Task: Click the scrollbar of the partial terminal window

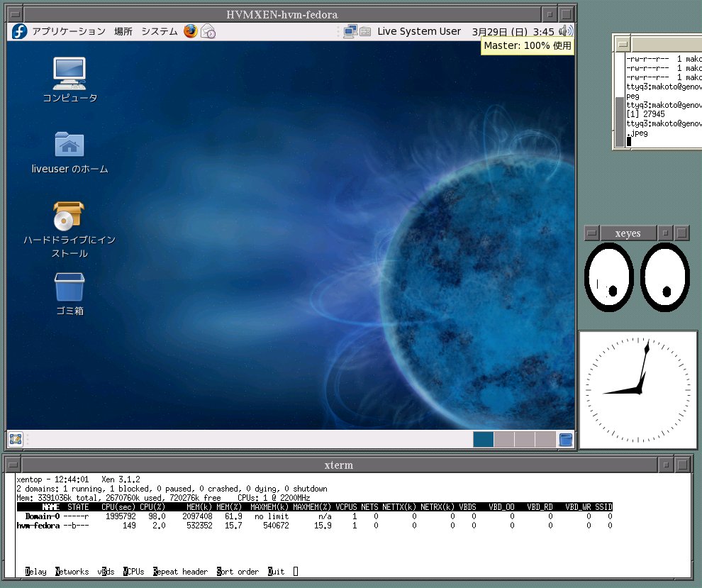Action: pos(620,100)
